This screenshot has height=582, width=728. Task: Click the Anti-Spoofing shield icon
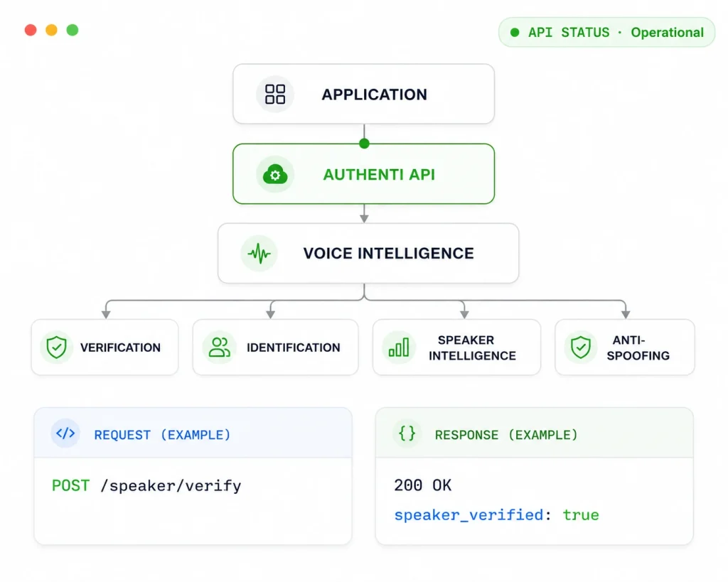580,347
